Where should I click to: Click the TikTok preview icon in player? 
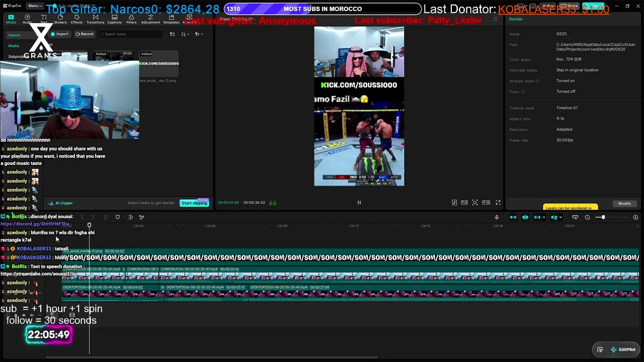(454, 203)
